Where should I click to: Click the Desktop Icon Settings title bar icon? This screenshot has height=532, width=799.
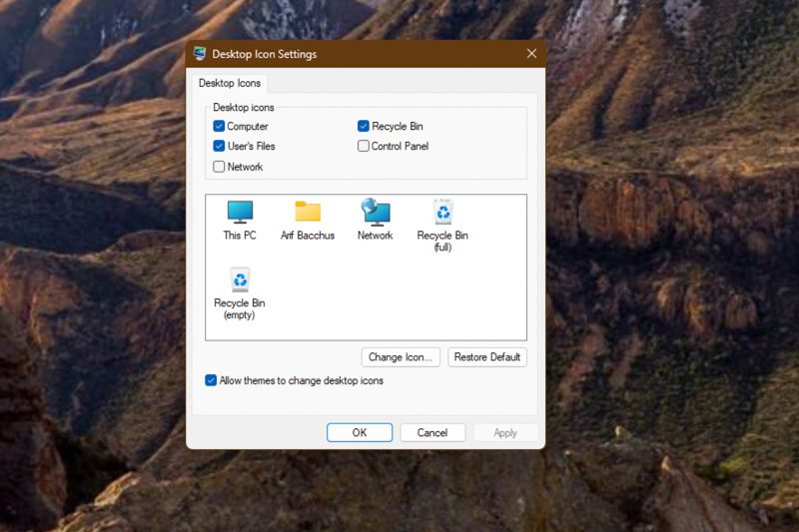tap(199, 54)
